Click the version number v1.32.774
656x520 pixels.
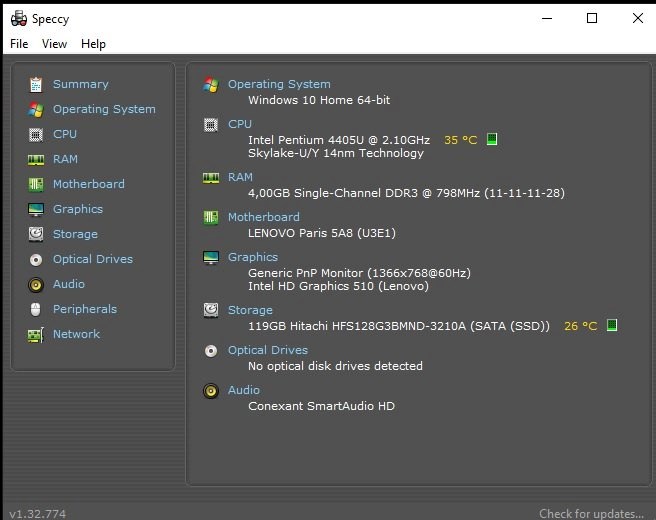click(x=38, y=514)
